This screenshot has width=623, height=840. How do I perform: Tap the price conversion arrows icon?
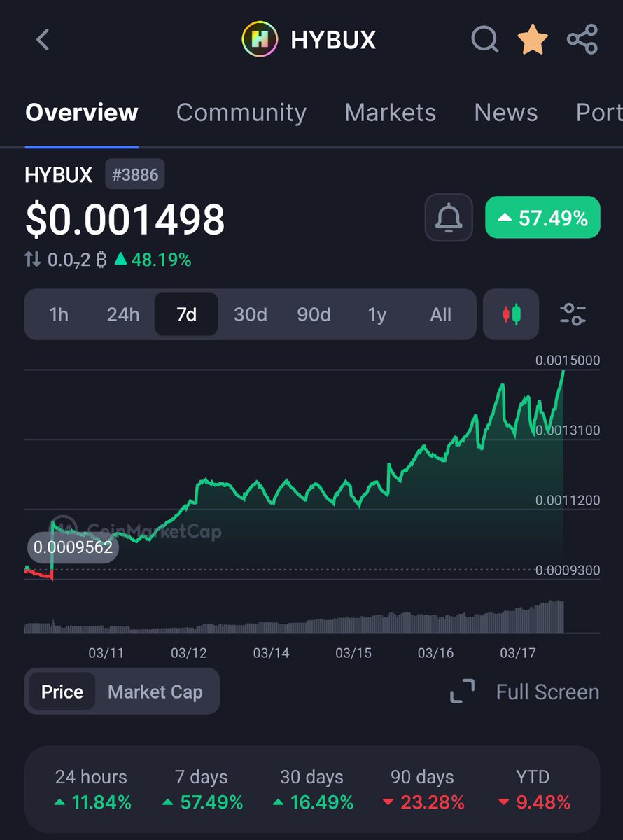point(32,260)
